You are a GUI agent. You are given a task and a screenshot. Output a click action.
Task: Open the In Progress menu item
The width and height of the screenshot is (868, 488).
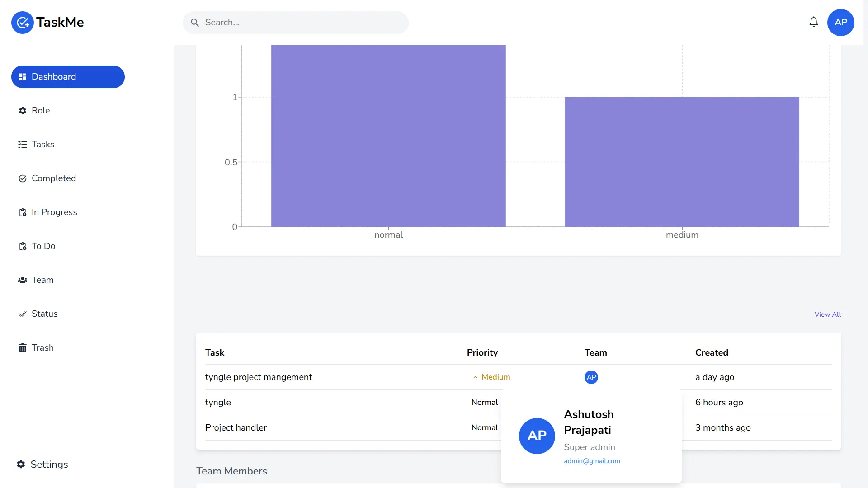click(68, 212)
